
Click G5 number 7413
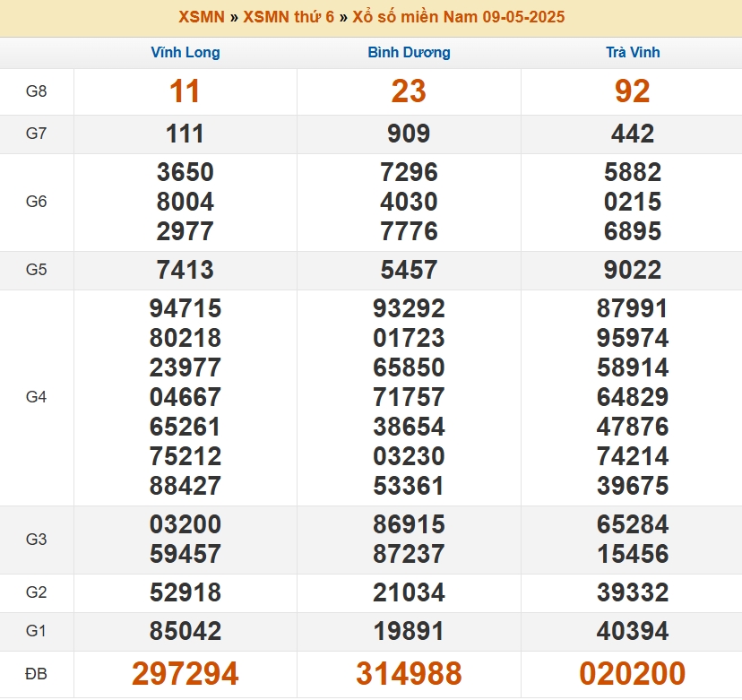[185, 270]
